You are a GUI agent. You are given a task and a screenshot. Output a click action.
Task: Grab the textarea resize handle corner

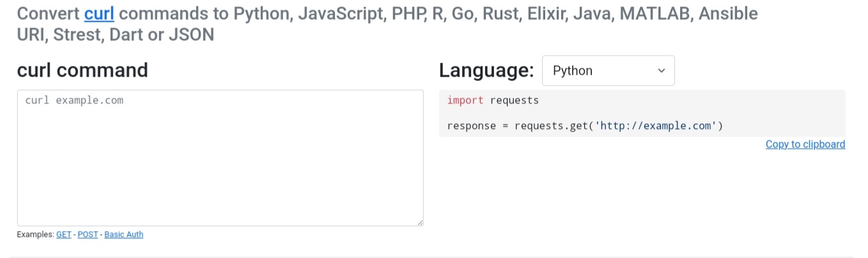point(419,222)
